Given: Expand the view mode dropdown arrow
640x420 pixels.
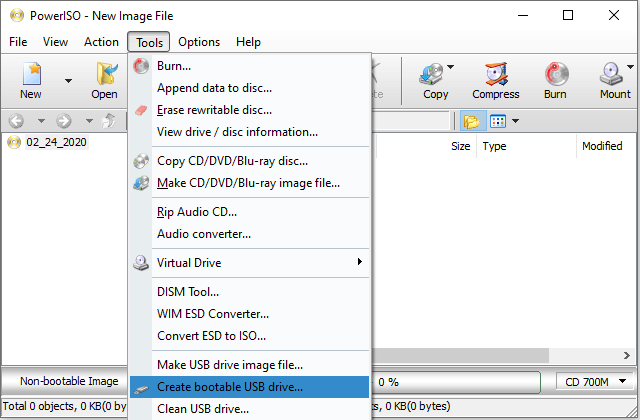Looking at the screenshot, I should click(516, 121).
